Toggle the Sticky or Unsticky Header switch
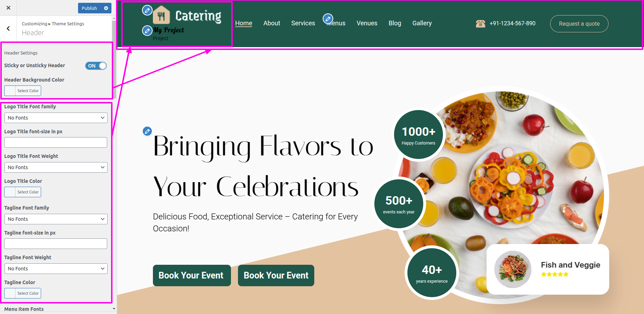The width and height of the screenshot is (644, 314). click(x=96, y=66)
